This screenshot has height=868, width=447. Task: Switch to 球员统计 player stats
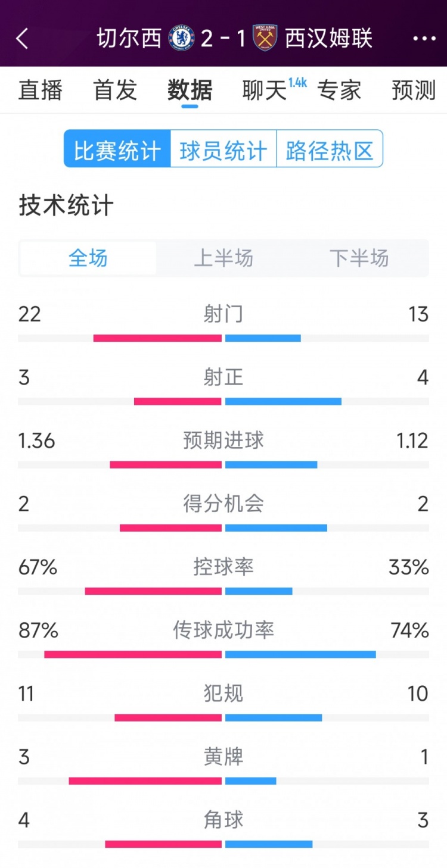223,149
